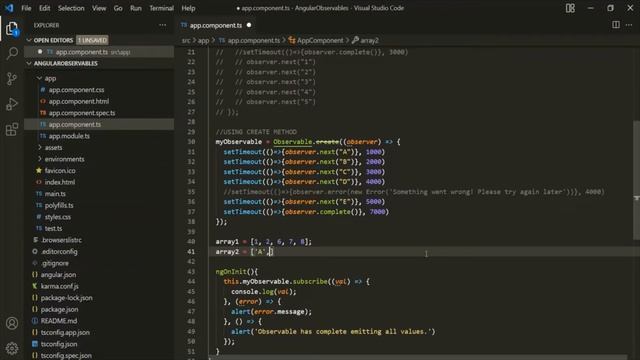Split the editor to the right

click(616, 25)
